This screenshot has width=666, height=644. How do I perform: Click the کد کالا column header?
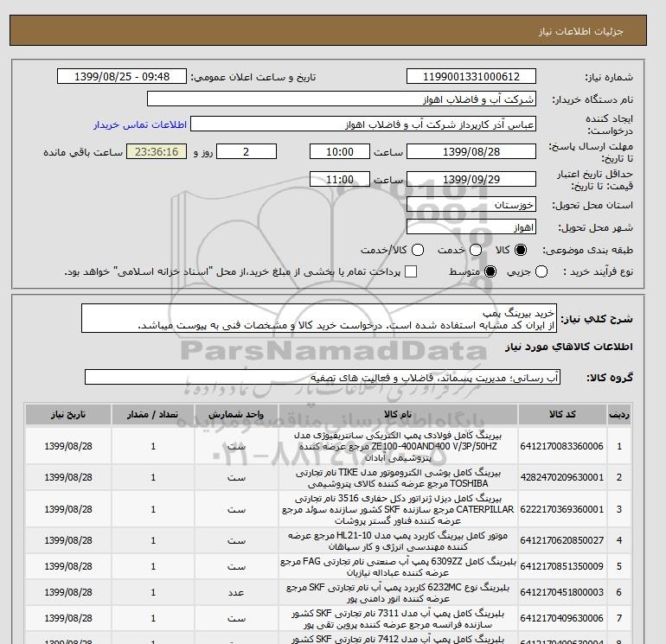(562, 414)
